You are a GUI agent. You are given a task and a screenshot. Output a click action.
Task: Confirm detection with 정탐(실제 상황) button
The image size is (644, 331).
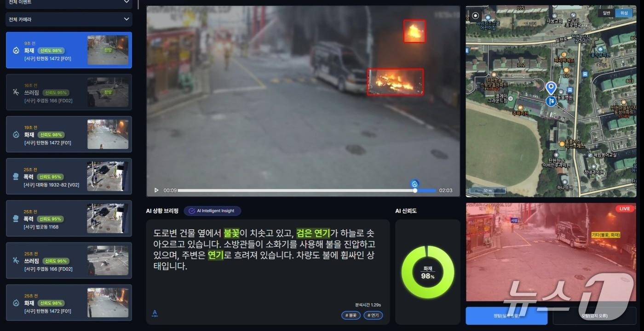click(506, 316)
